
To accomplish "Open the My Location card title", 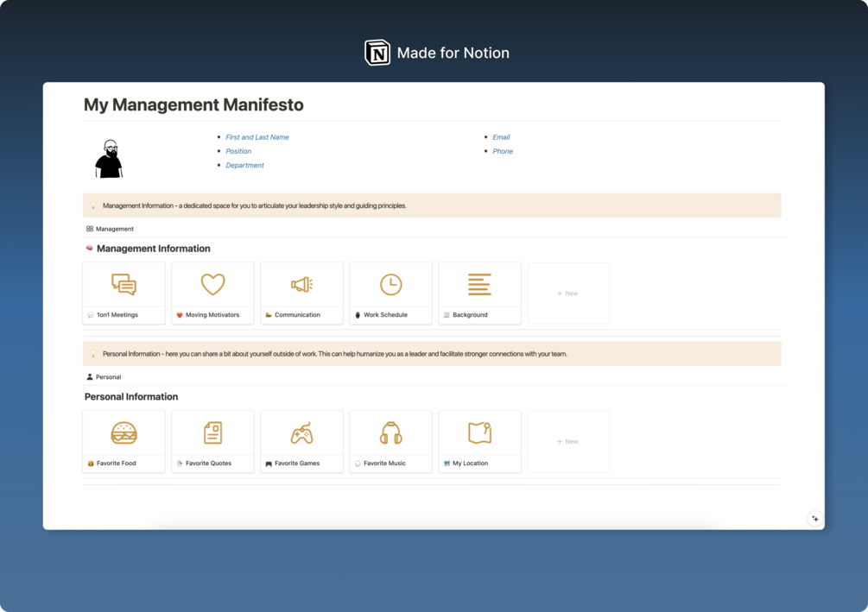I will [x=471, y=464].
